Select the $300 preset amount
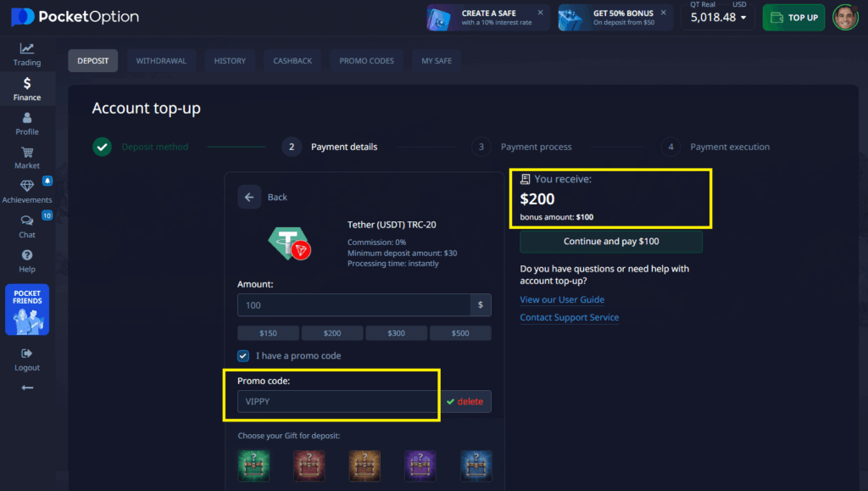 click(x=396, y=332)
